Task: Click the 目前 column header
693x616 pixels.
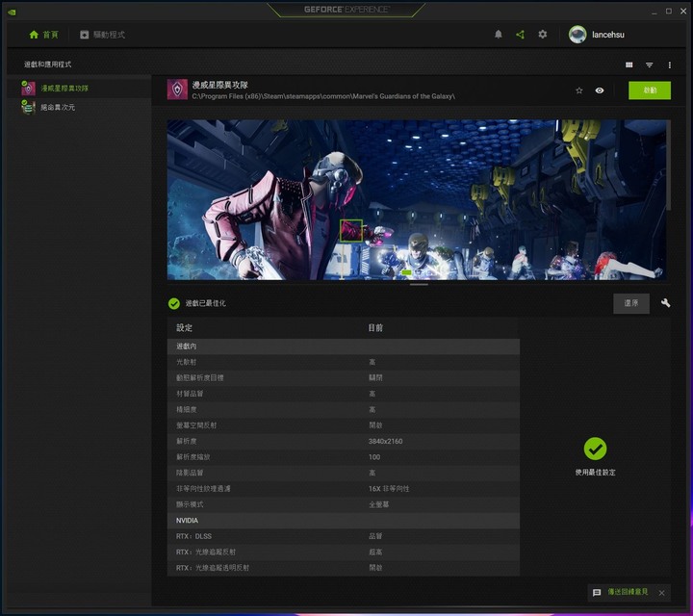Action: tap(375, 328)
